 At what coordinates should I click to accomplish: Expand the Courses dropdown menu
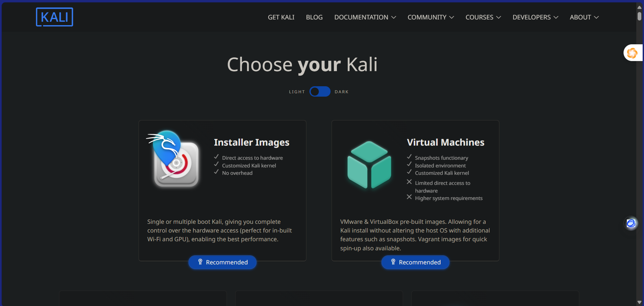(x=483, y=17)
